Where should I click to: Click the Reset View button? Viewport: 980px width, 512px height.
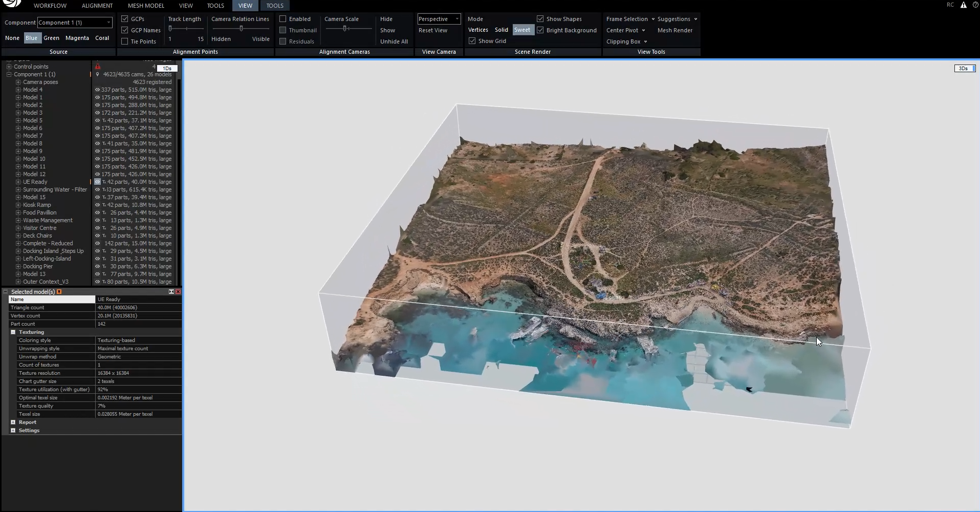tap(433, 30)
